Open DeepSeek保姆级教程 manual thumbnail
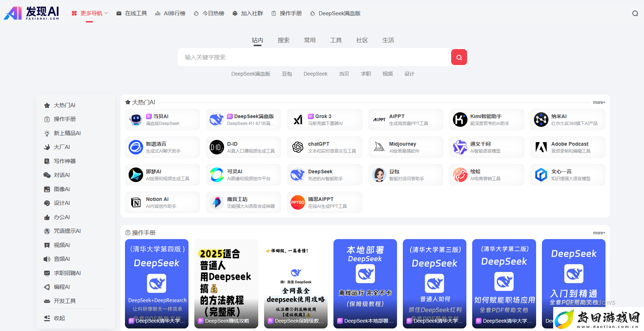Viewport: 644px width, 331px height. point(296,284)
